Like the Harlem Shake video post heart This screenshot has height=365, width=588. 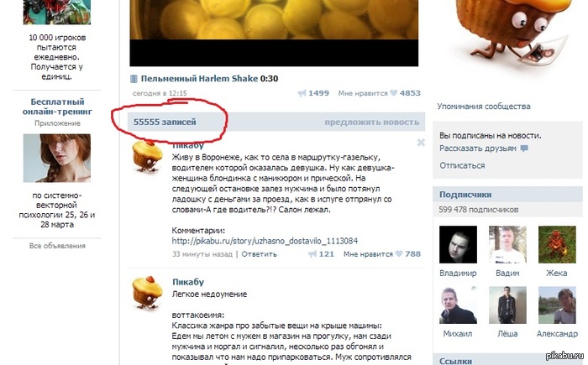(393, 93)
